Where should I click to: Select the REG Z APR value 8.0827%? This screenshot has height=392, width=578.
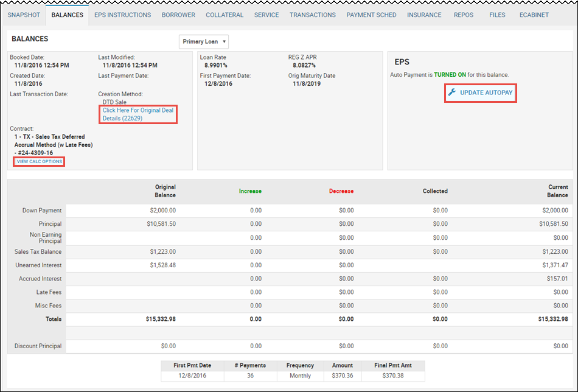[x=304, y=65]
